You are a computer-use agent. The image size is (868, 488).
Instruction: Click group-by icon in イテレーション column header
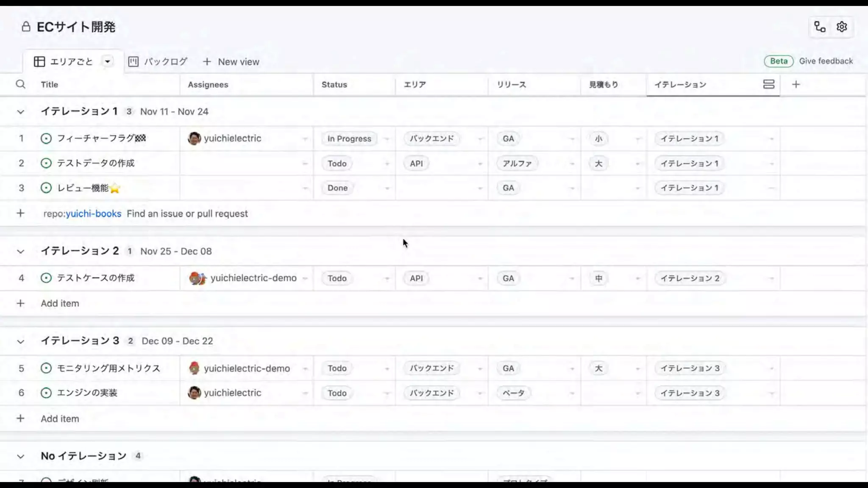point(768,84)
